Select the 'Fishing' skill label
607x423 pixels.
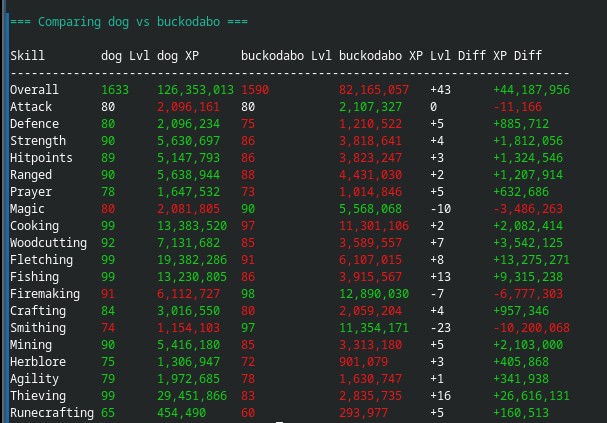(34, 277)
